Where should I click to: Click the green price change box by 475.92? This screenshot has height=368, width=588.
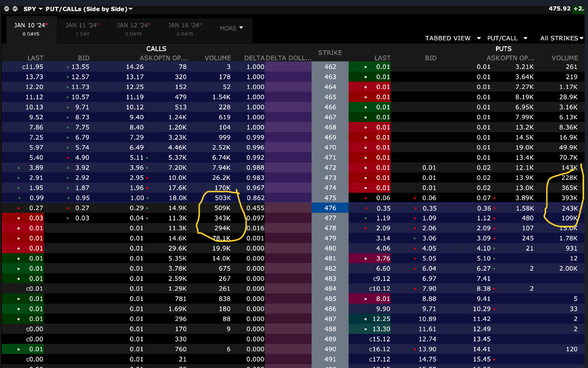pyautogui.click(x=579, y=8)
